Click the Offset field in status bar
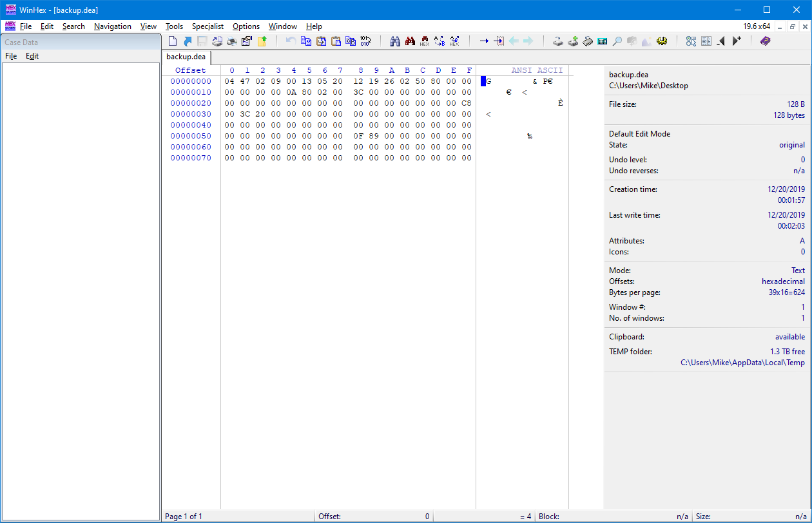This screenshot has height=523, width=812. pos(374,517)
